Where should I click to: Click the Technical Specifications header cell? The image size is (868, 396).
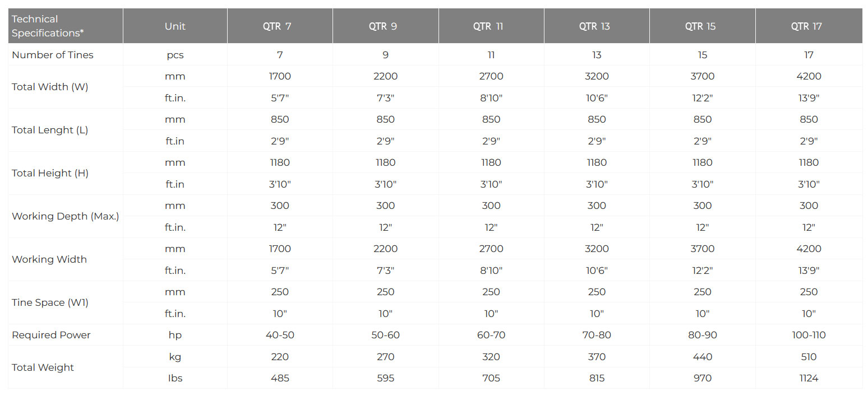[x=48, y=26]
